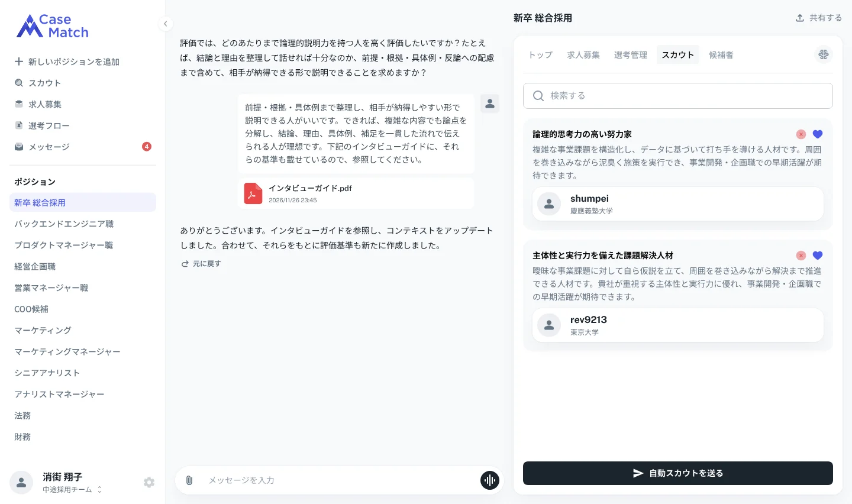Open the インタビューガイド.pdf attachment

(356, 193)
